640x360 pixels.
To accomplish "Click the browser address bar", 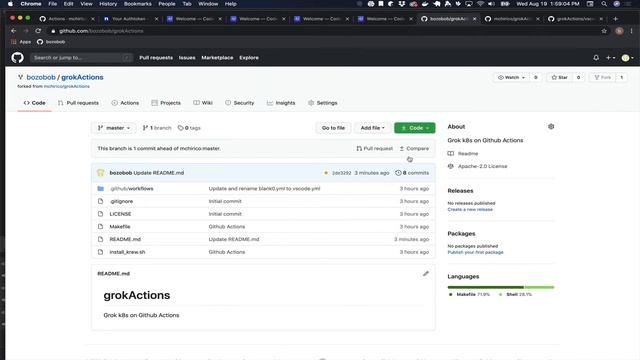I will (322, 31).
